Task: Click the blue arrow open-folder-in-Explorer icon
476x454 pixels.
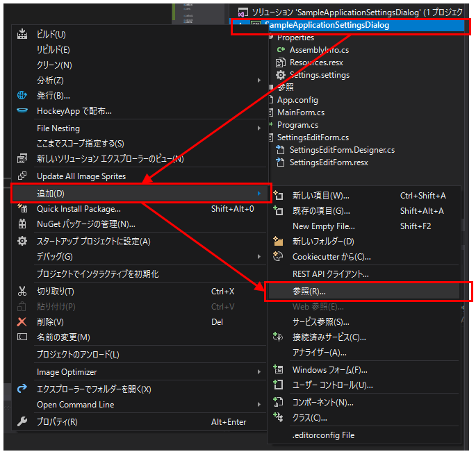Action: tap(22, 389)
